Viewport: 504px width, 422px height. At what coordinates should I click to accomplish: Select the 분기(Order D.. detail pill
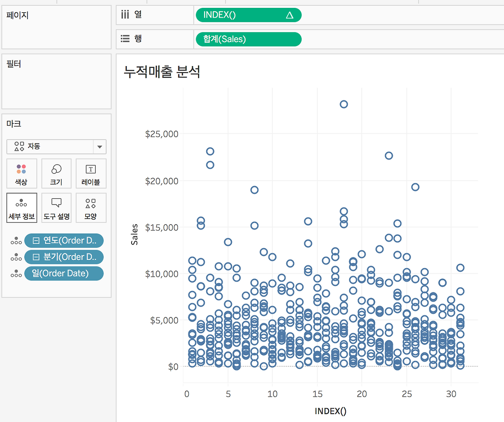click(x=64, y=257)
